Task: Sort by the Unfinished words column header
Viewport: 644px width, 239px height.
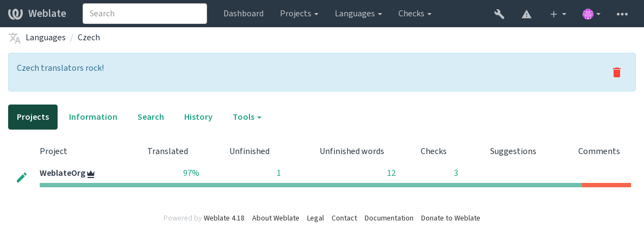Action: click(x=352, y=151)
